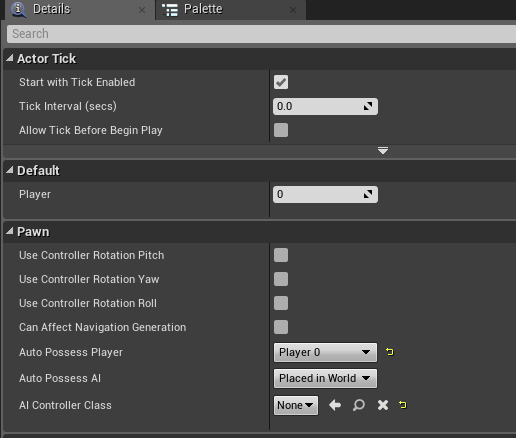Open the AI Controller Class None dropdown
Viewport: 516px width, 438px height.
point(296,405)
